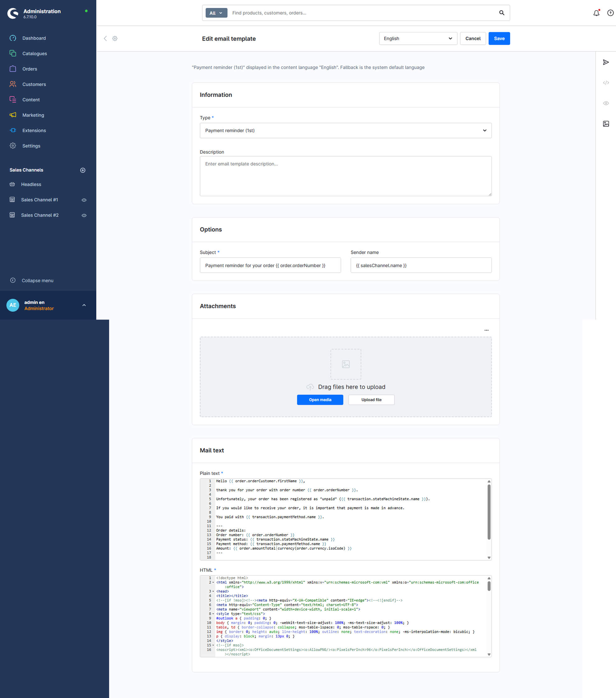Open the All search filter dropdown
Viewport: 616px width, 698px height.
coord(216,13)
